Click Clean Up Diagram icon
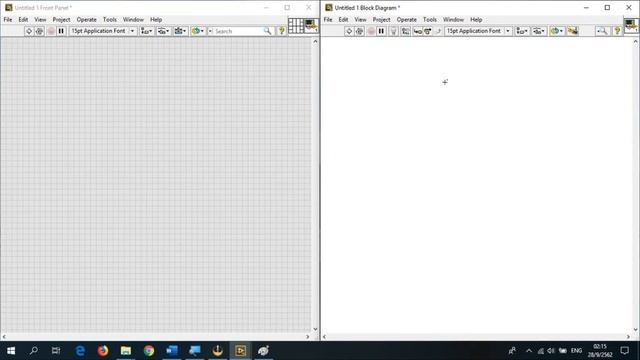The image size is (640, 360). pos(573,31)
